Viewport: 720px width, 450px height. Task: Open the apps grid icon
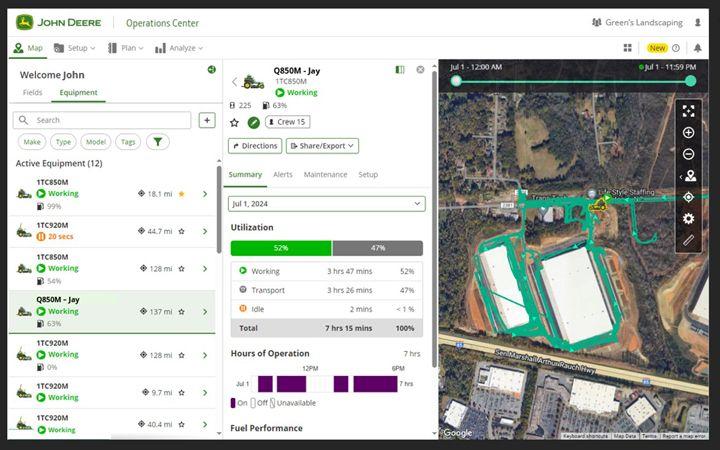628,48
